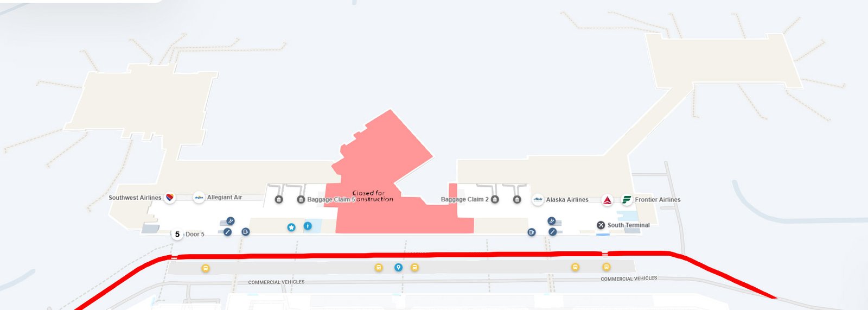Open the Frontier Airlines text label
868x310 pixels.
[658, 200]
